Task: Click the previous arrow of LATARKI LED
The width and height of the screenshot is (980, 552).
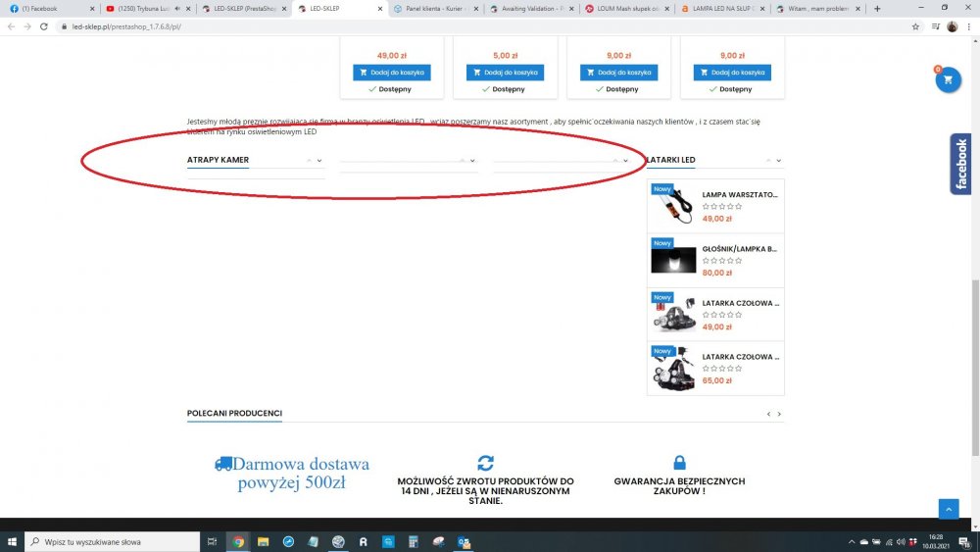Action: (768, 161)
